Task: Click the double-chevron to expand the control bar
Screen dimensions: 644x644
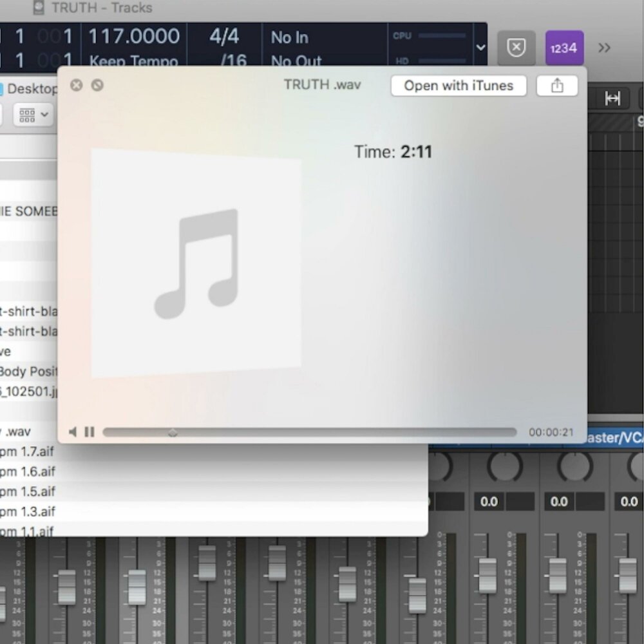Action: 604,48
